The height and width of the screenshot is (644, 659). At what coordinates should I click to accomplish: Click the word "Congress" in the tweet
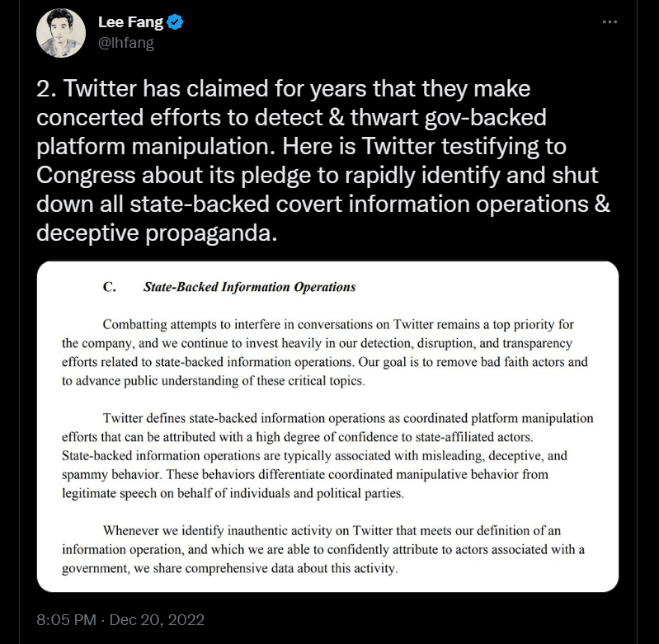[x=91, y=176]
